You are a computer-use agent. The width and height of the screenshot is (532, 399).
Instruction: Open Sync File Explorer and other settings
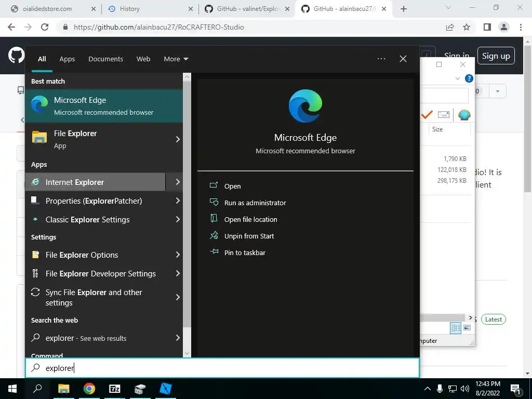(96, 297)
